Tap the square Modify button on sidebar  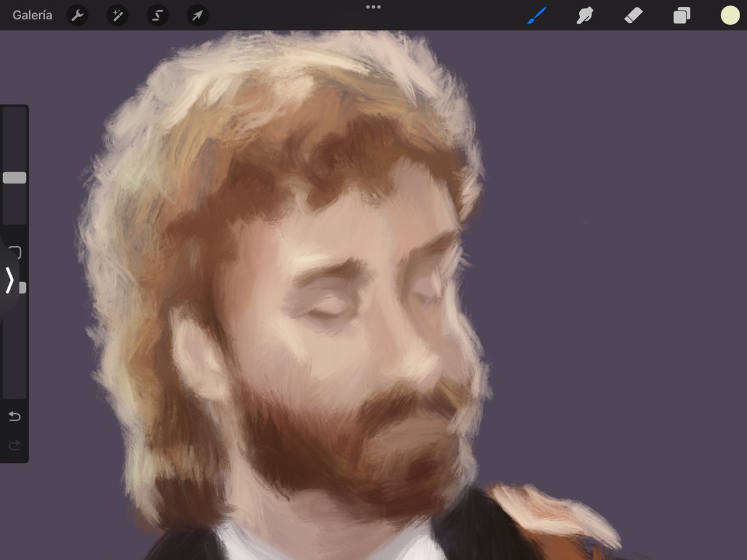pyautogui.click(x=15, y=252)
